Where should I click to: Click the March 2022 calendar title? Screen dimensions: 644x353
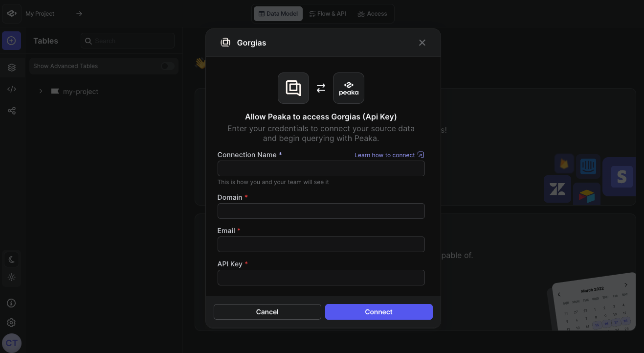click(592, 289)
